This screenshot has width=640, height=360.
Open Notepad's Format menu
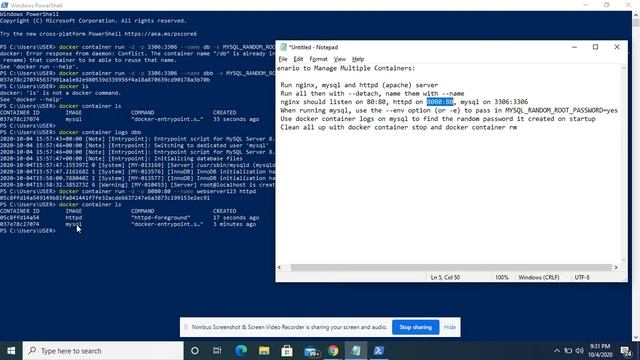pyautogui.click(x=318, y=59)
